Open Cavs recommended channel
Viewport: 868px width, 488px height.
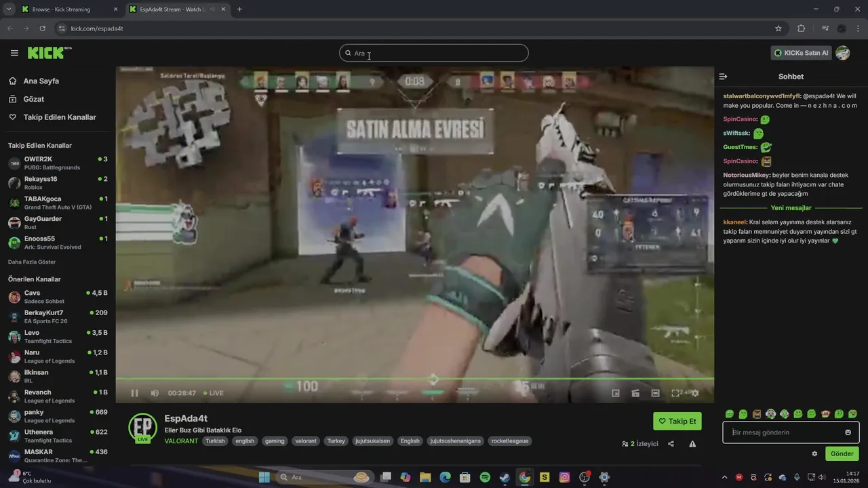58,297
